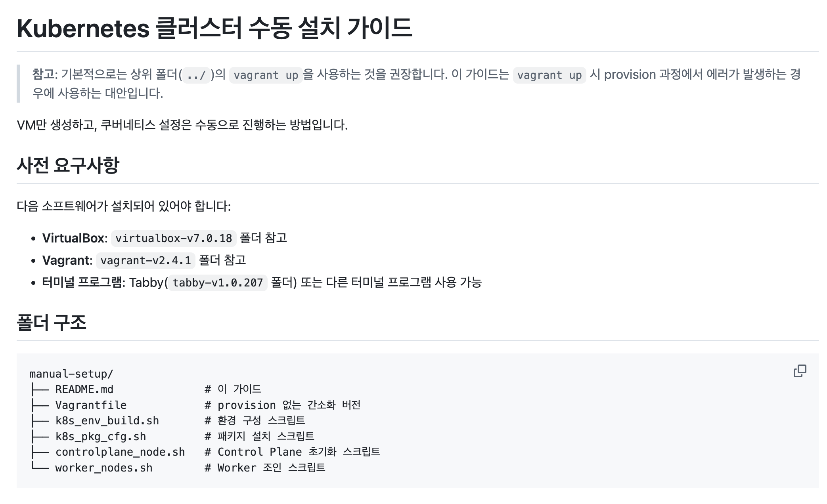
Task: Select k8s_pkg_cfg.sh in the folder tree
Action: pyautogui.click(x=101, y=436)
